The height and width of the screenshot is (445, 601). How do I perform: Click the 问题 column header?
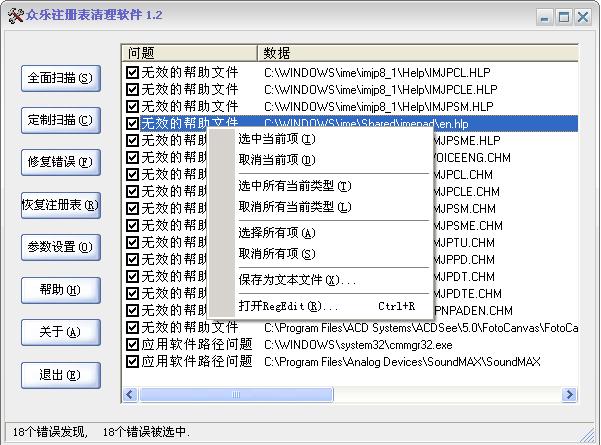(x=190, y=52)
